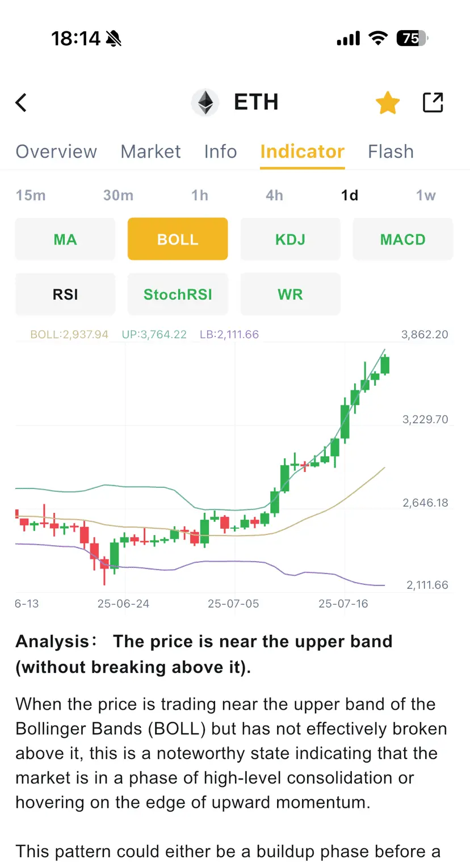The image size is (470, 868).
Task: Select the MA indicator
Action: [x=65, y=239]
